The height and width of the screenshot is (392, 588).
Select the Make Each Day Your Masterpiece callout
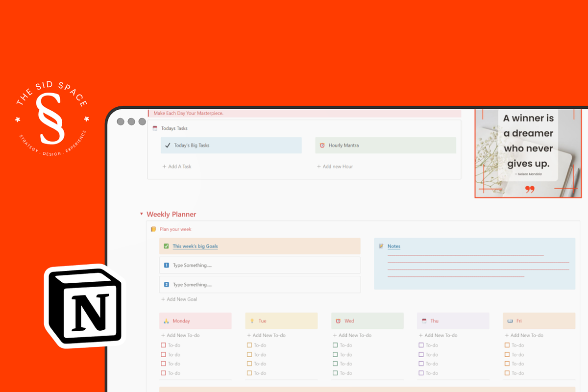click(304, 113)
